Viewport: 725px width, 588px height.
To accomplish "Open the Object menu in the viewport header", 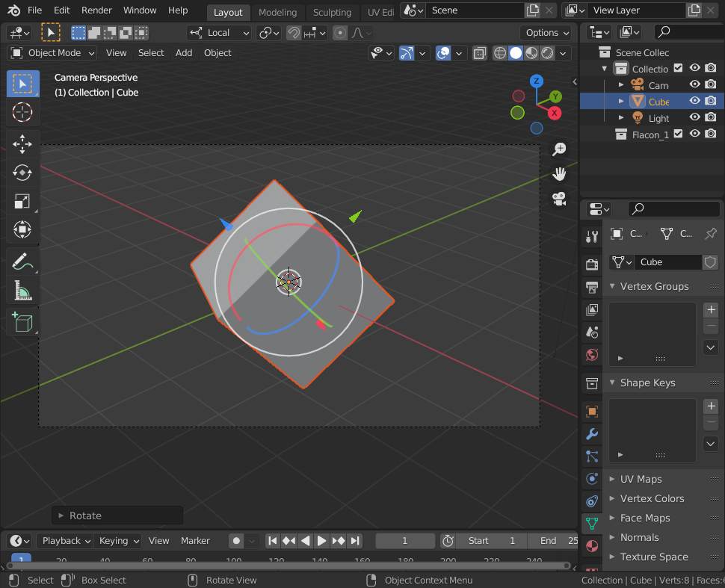I will (x=217, y=53).
